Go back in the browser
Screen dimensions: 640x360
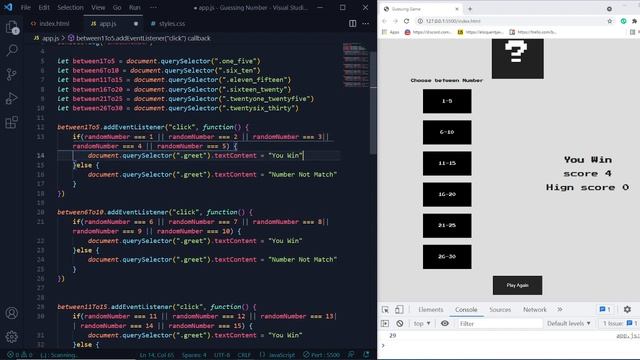point(384,21)
